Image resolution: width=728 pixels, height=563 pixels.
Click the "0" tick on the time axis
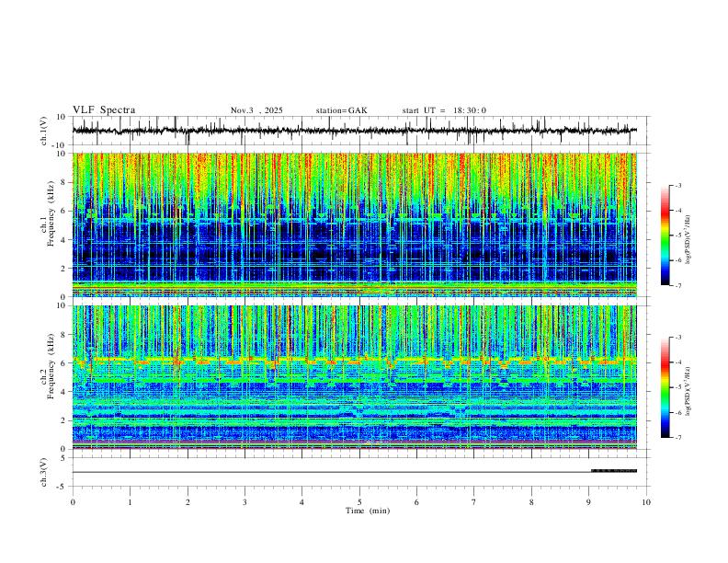(73, 502)
